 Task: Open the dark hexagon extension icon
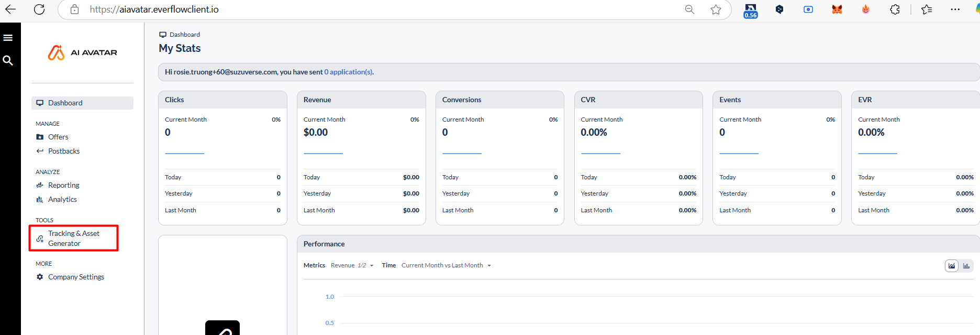tap(779, 9)
